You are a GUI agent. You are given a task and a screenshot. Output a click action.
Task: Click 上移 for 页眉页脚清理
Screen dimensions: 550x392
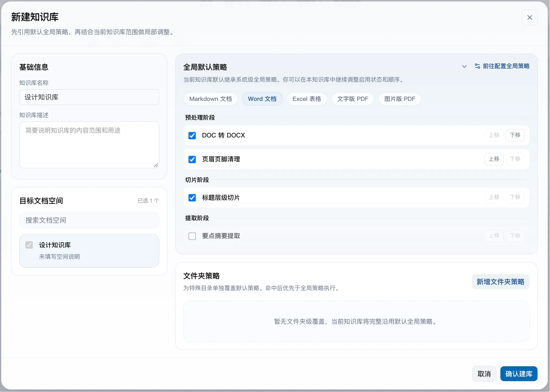point(494,159)
